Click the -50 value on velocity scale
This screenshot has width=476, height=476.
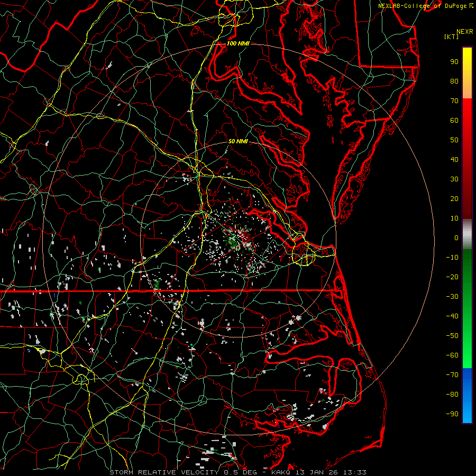click(x=452, y=336)
